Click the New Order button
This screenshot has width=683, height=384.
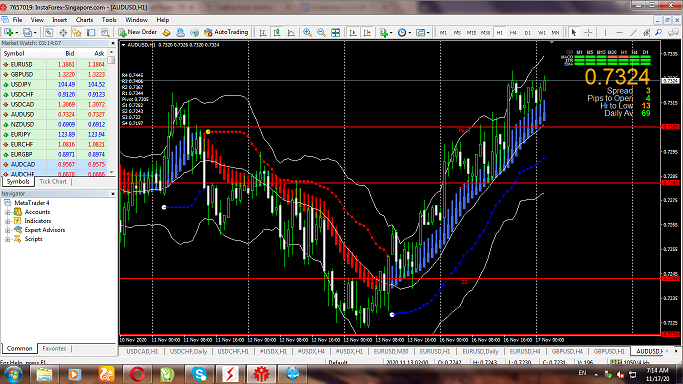coord(137,32)
